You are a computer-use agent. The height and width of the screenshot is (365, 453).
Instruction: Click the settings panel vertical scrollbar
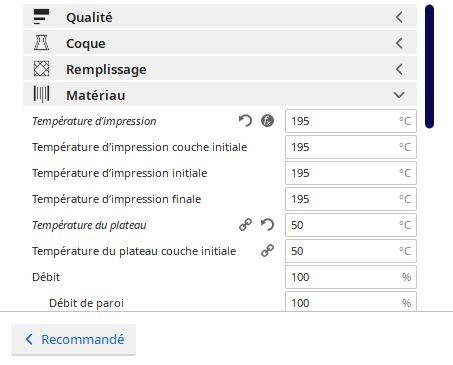[430, 67]
